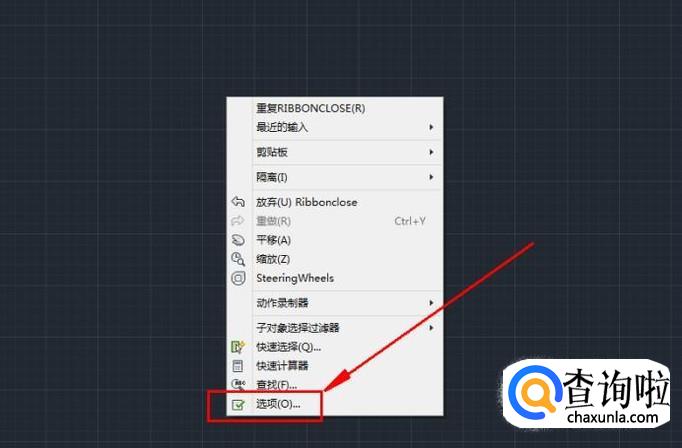Click the redo arrow icon beside 重做(R)
This screenshot has height=448, width=682.
(238, 221)
